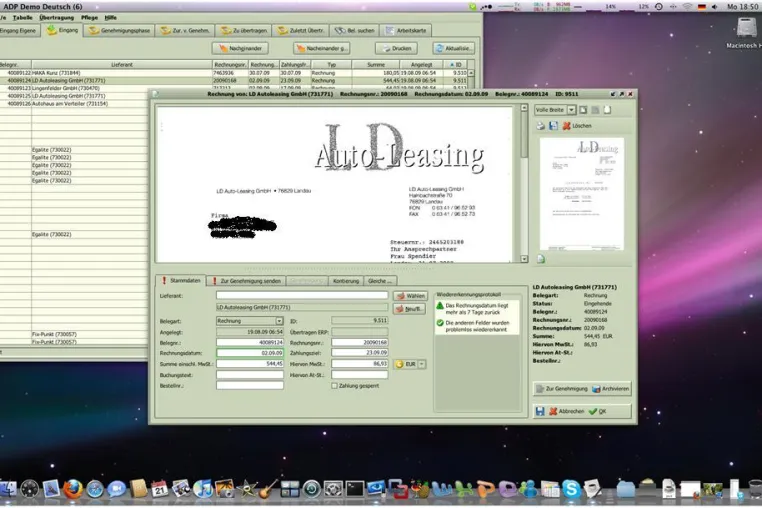Click the document preview scroll-down arrow
The height and width of the screenshot is (508, 762).
pos(524,259)
